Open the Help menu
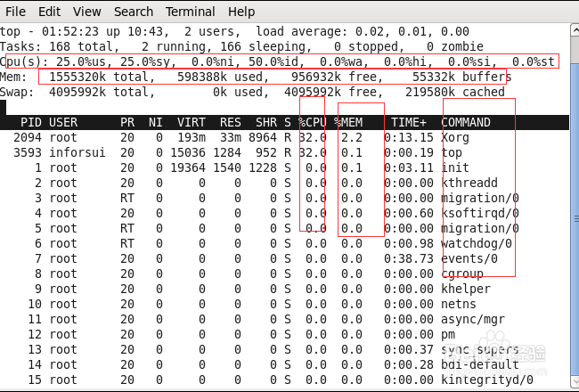The height and width of the screenshot is (392, 579). (x=241, y=12)
